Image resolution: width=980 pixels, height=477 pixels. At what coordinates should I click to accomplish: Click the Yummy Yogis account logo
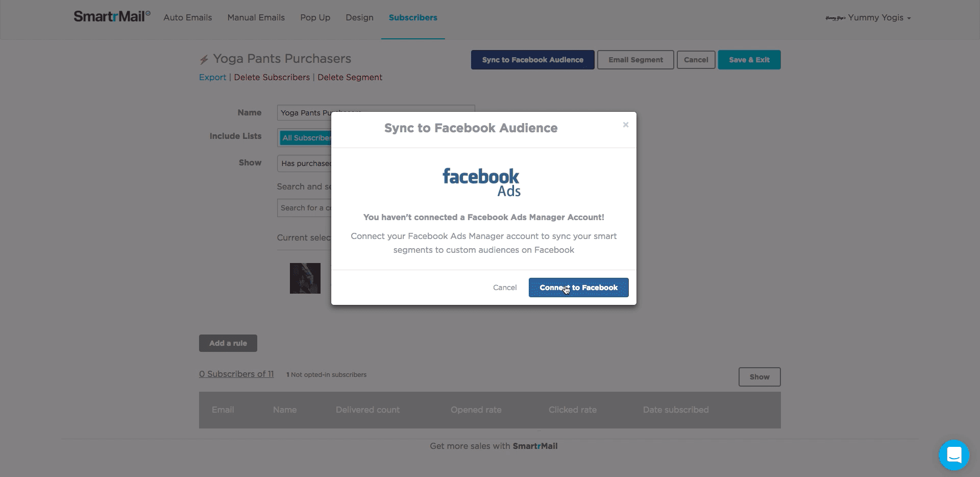835,18
